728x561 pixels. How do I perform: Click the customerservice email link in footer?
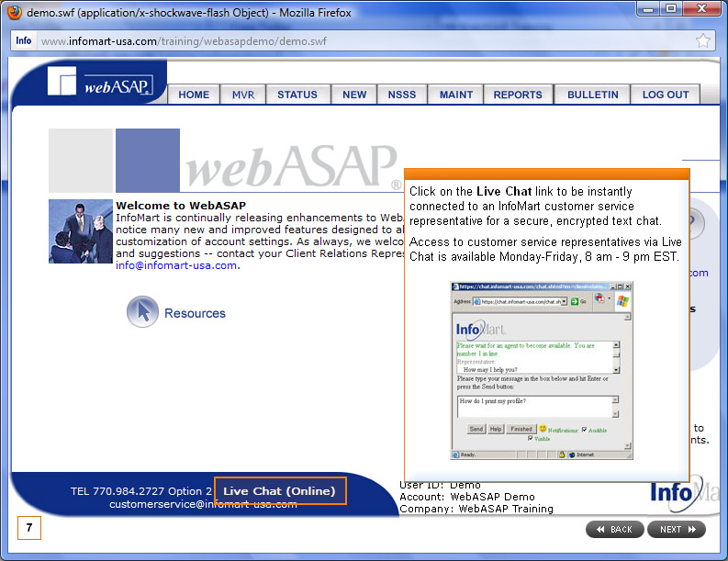coord(203,504)
